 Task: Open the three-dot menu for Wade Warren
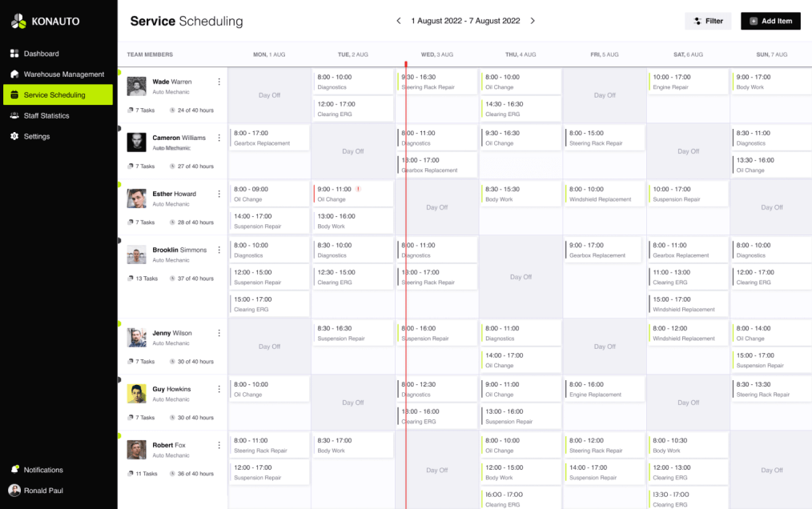pyautogui.click(x=219, y=82)
